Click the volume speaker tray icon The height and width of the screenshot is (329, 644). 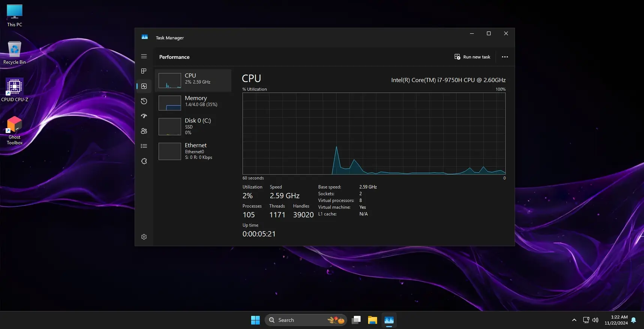(595, 320)
